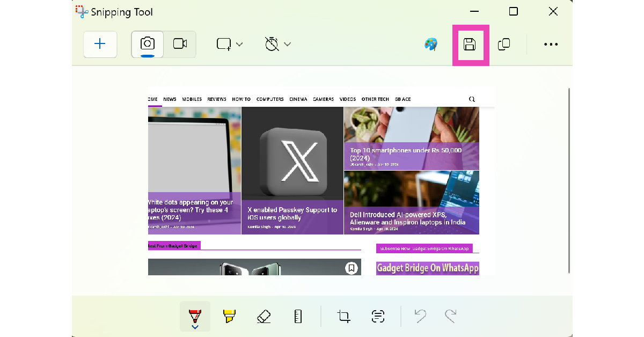This screenshot has width=644, height=337.
Task: Click COMPUTERS in the captured webpage menu
Action: tap(270, 99)
